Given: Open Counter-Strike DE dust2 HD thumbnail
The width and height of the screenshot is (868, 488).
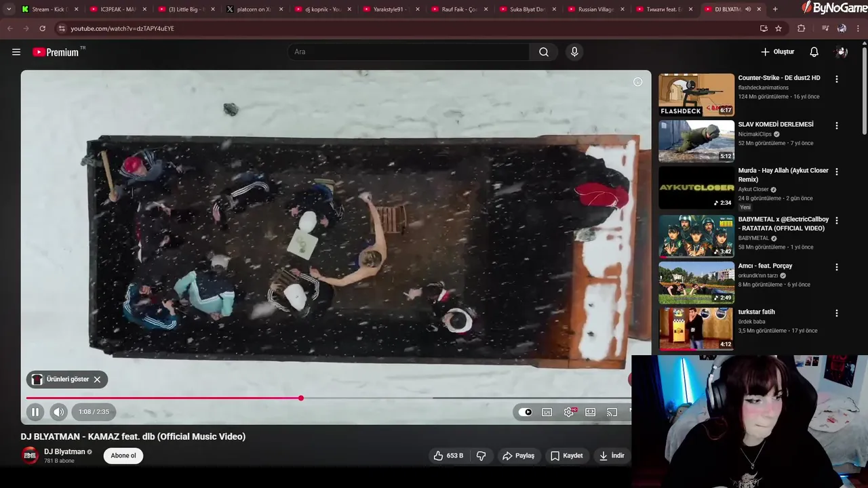Looking at the screenshot, I should click(696, 94).
